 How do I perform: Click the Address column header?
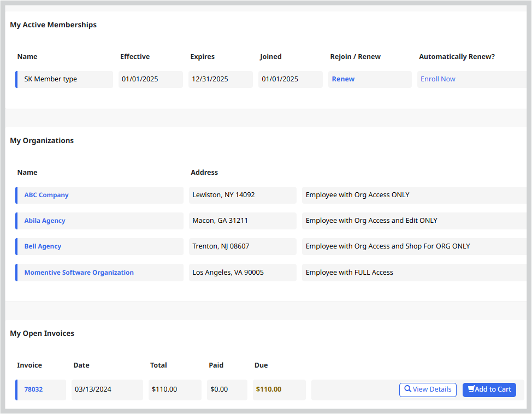tap(204, 173)
